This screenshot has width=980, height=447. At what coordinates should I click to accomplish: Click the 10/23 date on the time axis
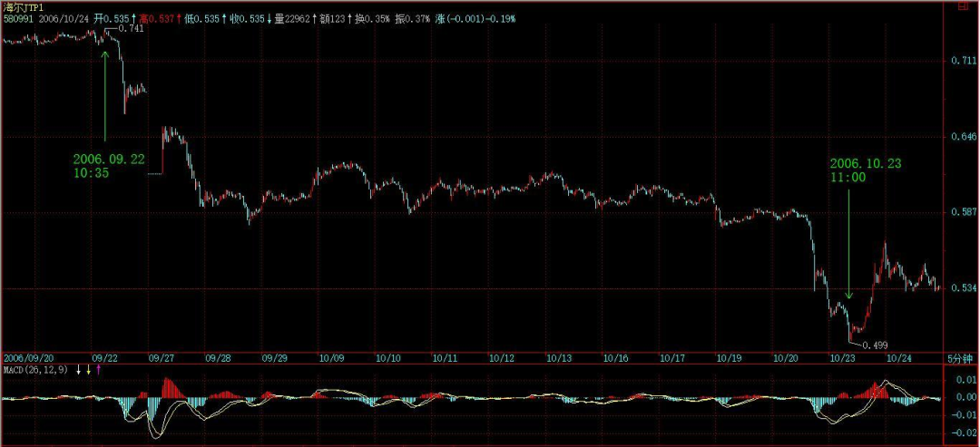pyautogui.click(x=842, y=358)
